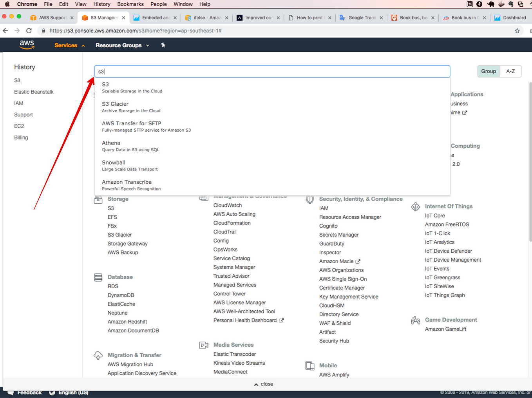This screenshot has height=398, width=532.
Task: Close the Google Translate tab
Action: pos(381,18)
